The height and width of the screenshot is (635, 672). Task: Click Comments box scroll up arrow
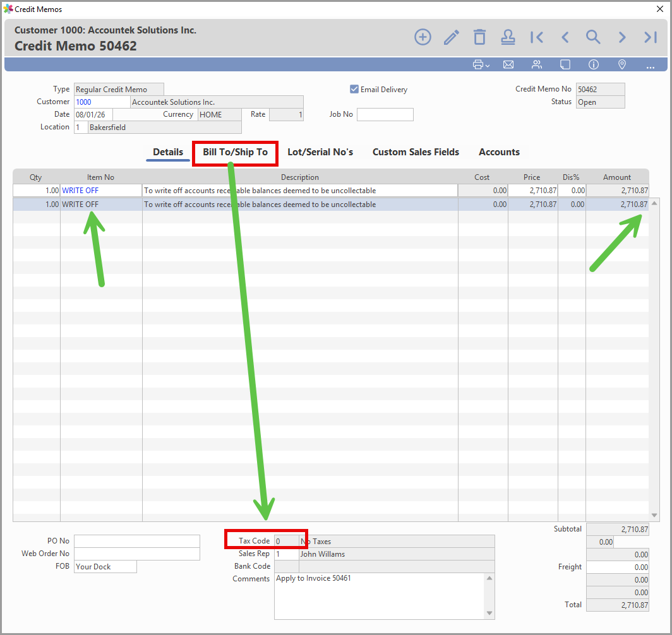coord(489,578)
